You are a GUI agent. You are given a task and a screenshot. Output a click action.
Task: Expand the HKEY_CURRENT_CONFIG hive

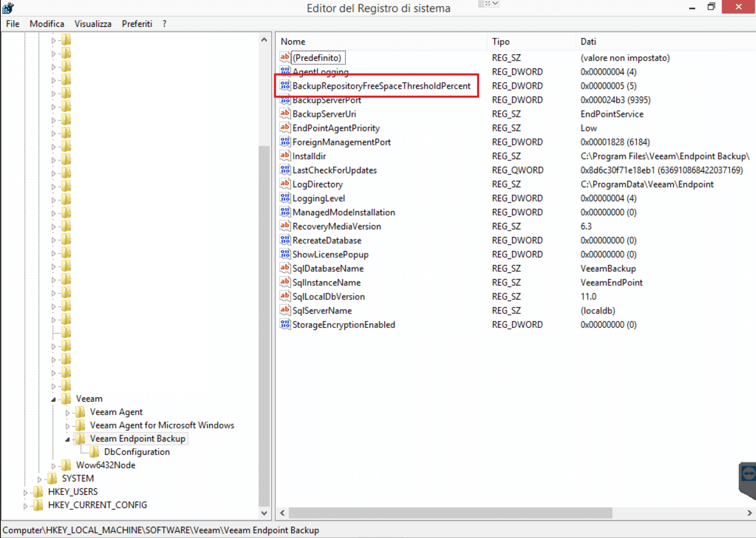pos(26,505)
